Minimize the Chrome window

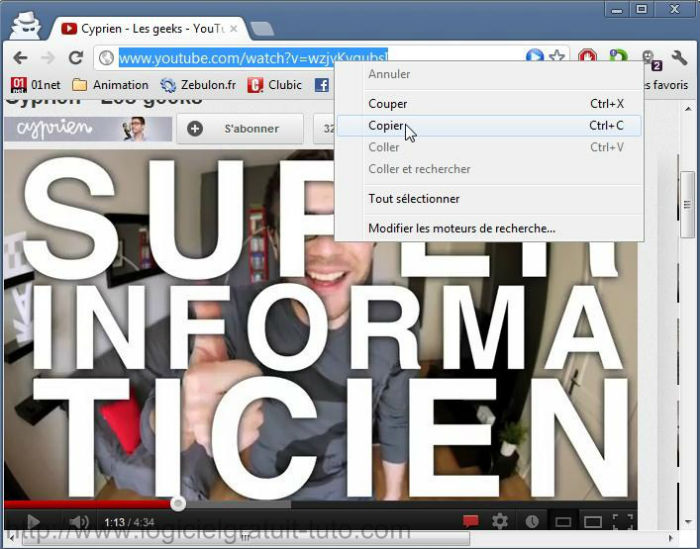pos(617,9)
